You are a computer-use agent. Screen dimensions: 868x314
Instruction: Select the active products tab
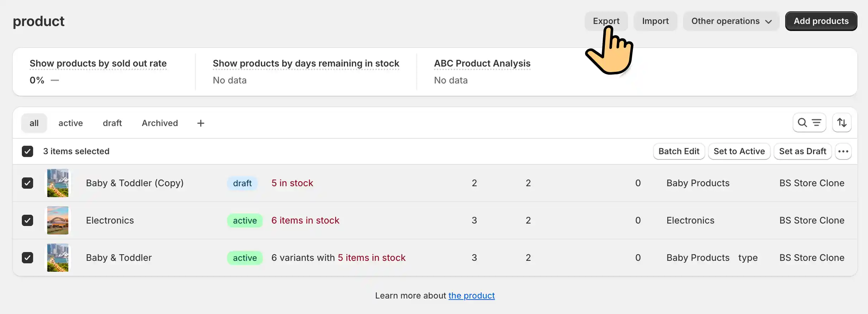[x=70, y=123]
